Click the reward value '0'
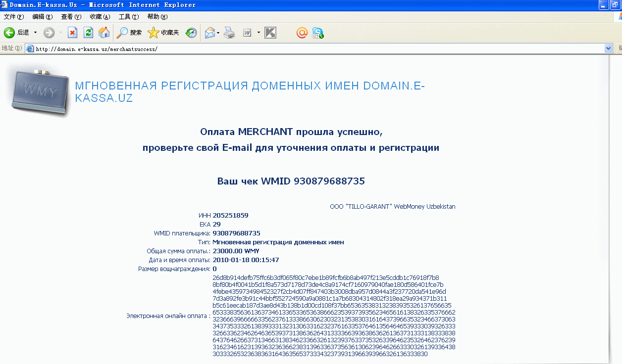622x364 pixels. [215, 269]
